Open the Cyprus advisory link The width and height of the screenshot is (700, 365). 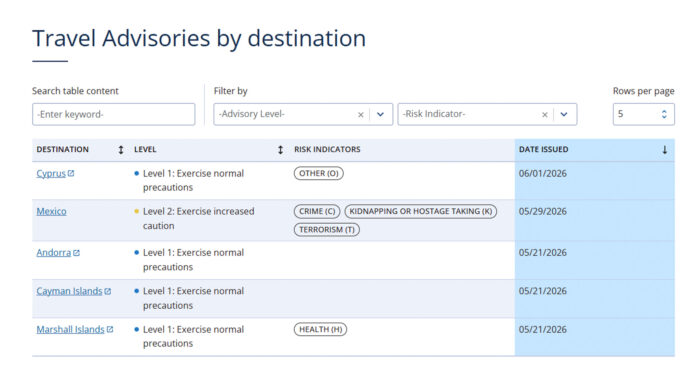(x=51, y=174)
